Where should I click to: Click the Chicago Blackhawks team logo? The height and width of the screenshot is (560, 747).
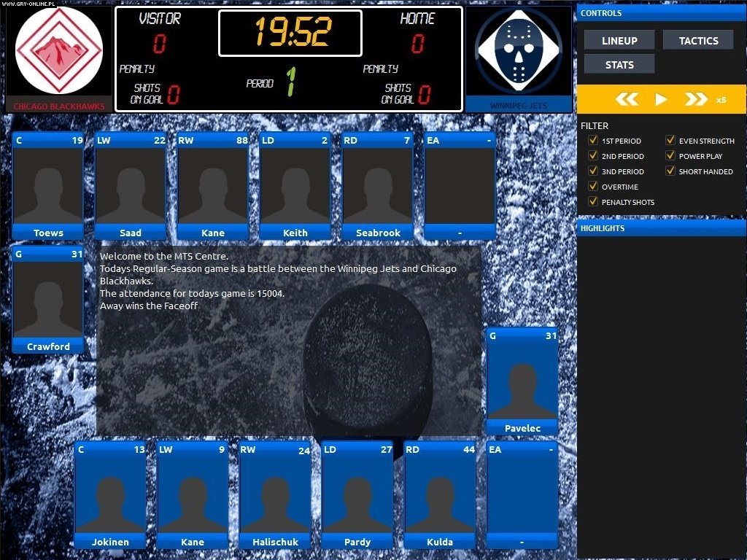(58, 50)
